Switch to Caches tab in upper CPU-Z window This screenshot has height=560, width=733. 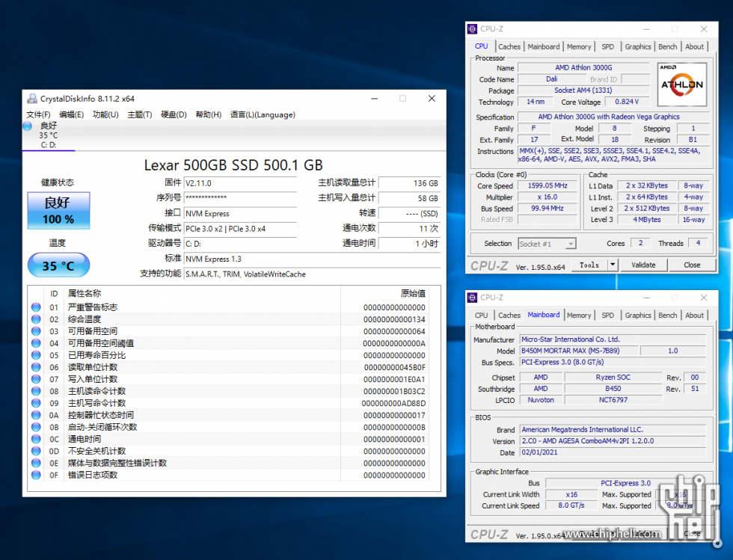coord(509,47)
